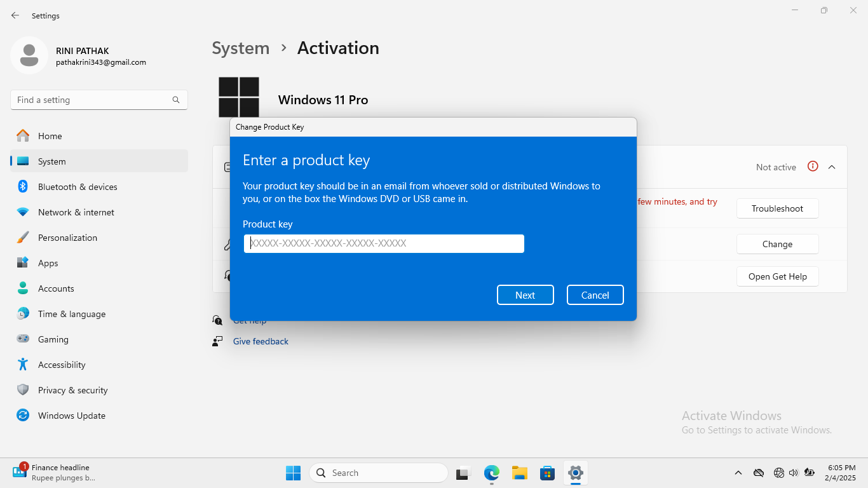Select System in the settings sidebar

pyautogui.click(x=99, y=161)
